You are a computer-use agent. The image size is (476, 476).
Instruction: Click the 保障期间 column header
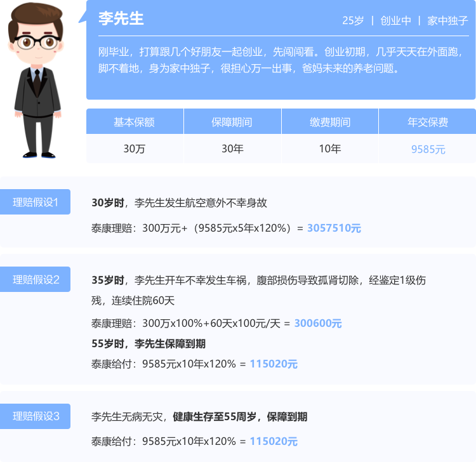click(x=232, y=122)
